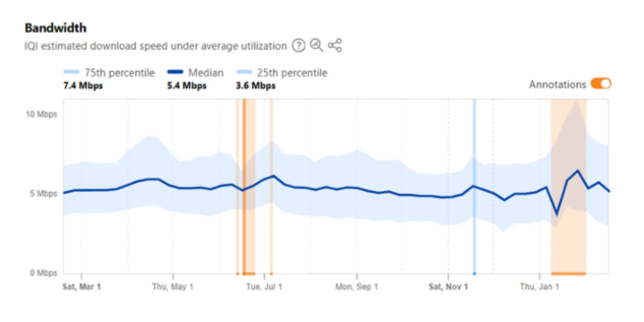Toggle the Annotations switch off
The height and width of the screenshot is (322, 644).
(x=601, y=84)
